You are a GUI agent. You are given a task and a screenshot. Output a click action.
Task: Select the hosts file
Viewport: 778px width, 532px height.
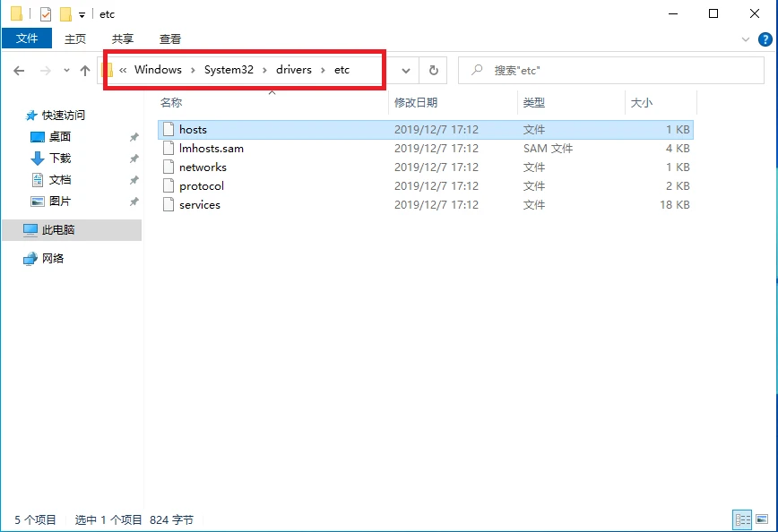pos(425,129)
